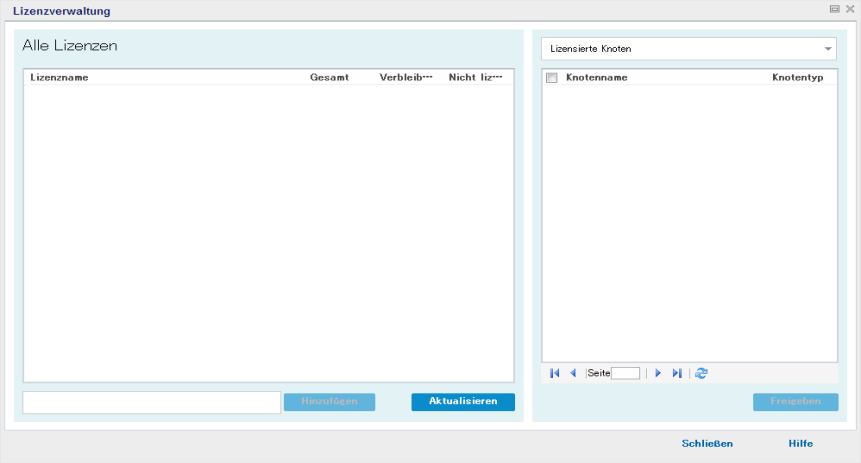This screenshot has width=861, height=463.
Task: Sort by Knotenname column header
Action: click(x=597, y=77)
